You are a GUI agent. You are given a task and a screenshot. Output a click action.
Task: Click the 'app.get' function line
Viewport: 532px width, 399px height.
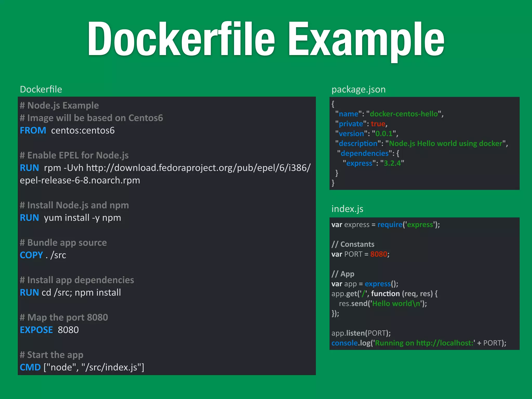click(384, 294)
